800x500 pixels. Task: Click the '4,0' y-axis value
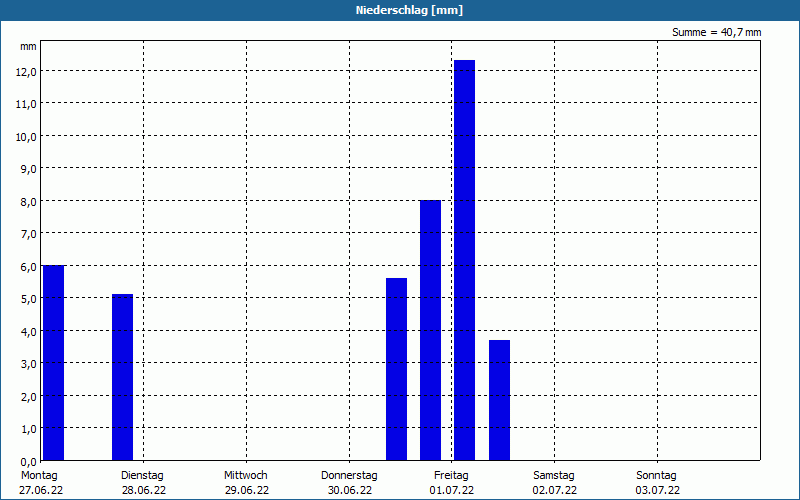tap(29, 332)
